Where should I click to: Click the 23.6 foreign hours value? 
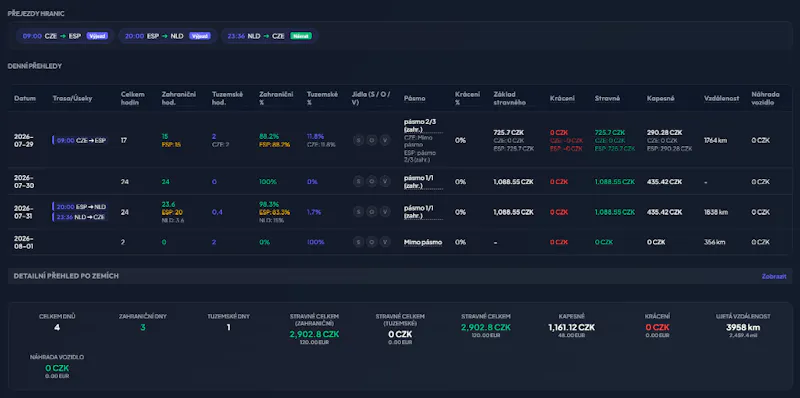pyautogui.click(x=168, y=204)
